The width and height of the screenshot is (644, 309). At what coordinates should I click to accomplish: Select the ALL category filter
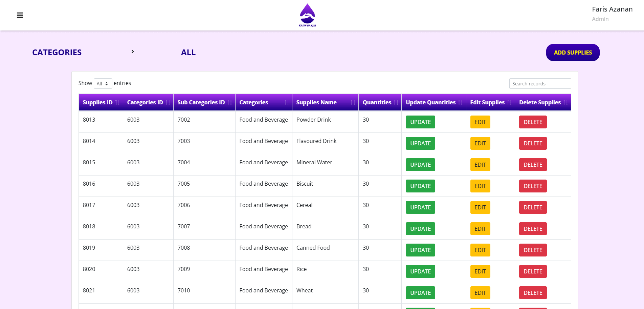click(188, 53)
